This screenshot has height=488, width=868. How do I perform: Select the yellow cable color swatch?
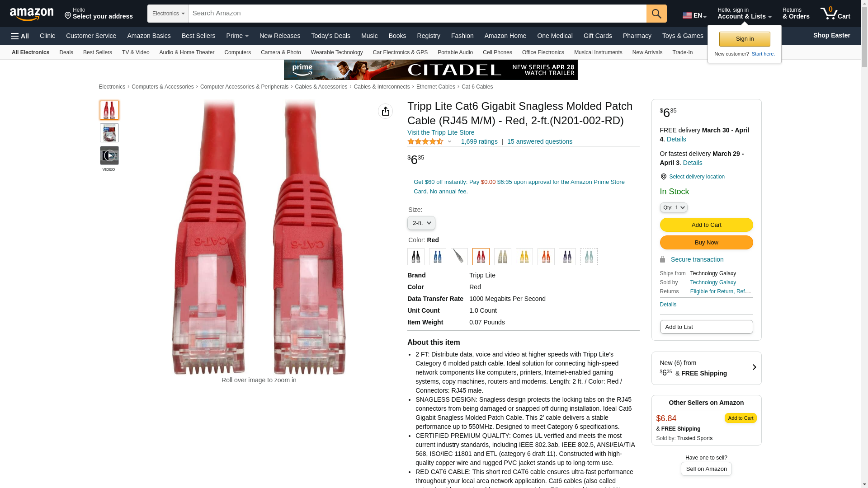click(524, 257)
